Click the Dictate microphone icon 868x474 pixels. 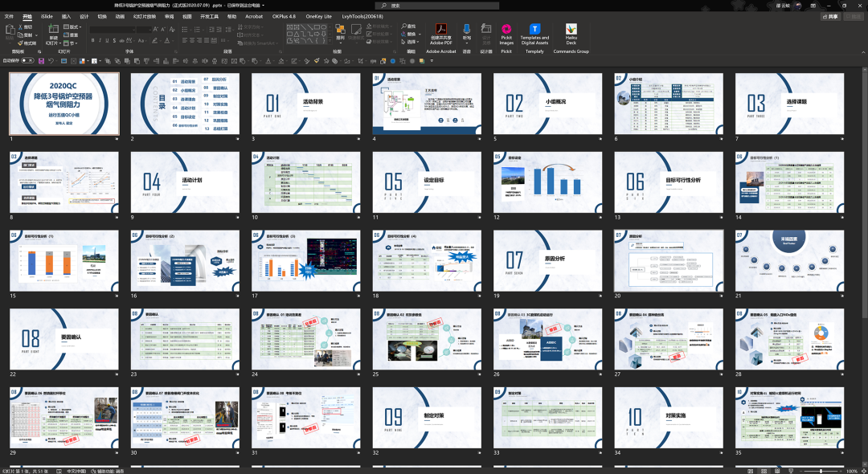pos(467,29)
